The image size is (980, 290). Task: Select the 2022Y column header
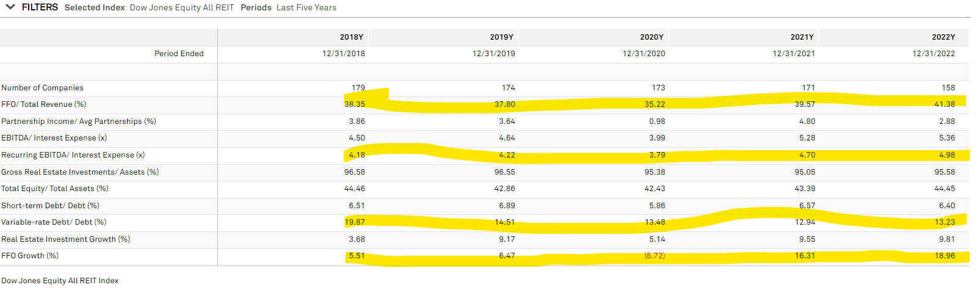[x=943, y=37]
